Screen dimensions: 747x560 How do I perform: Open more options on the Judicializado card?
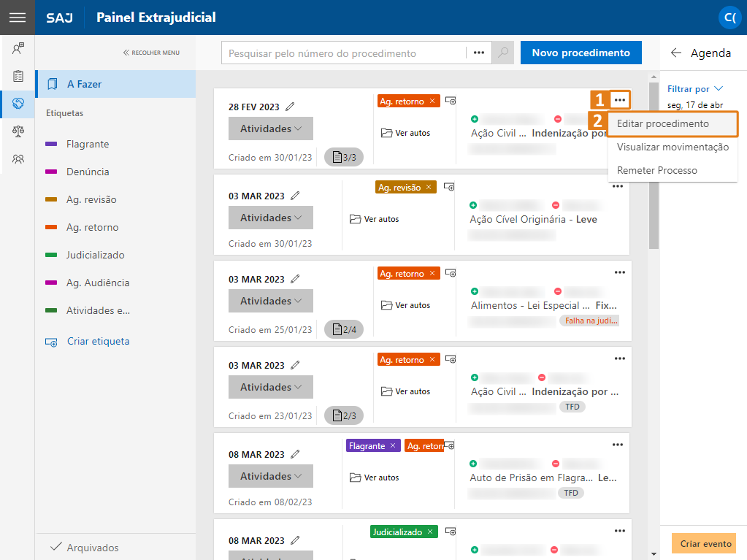click(x=619, y=531)
